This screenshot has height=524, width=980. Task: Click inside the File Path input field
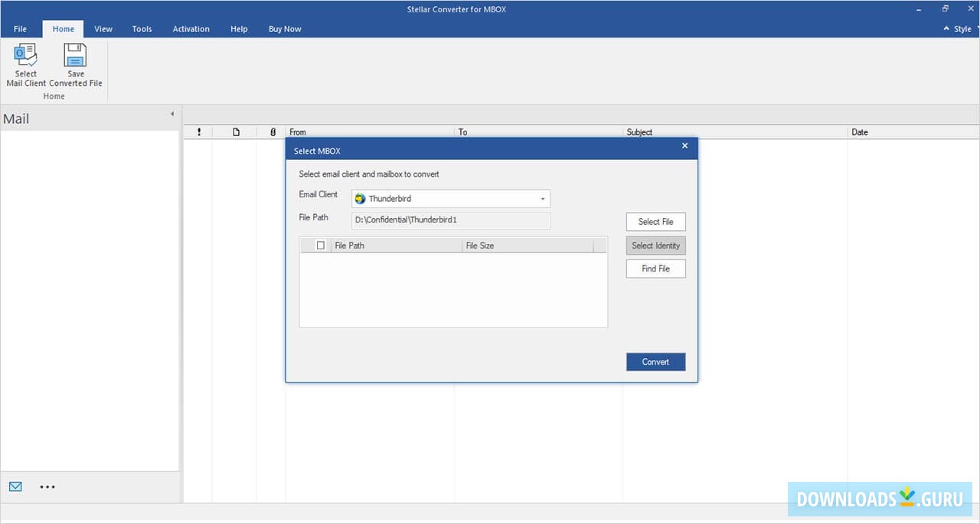[x=450, y=220]
